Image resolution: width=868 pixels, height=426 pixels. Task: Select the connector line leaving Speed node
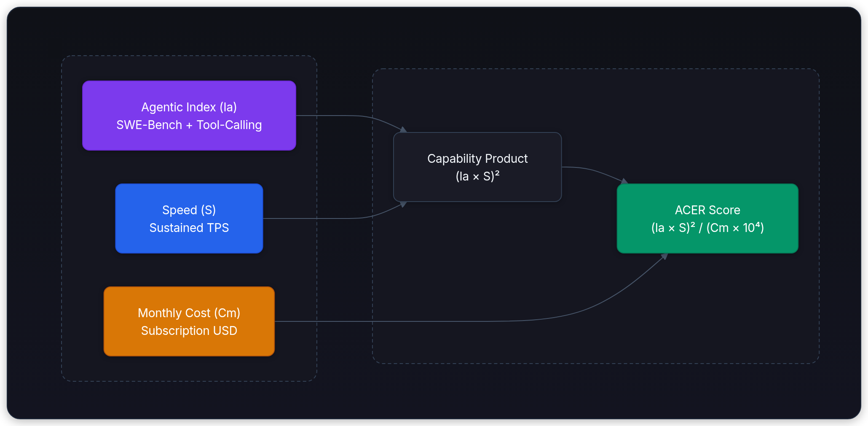pos(320,218)
